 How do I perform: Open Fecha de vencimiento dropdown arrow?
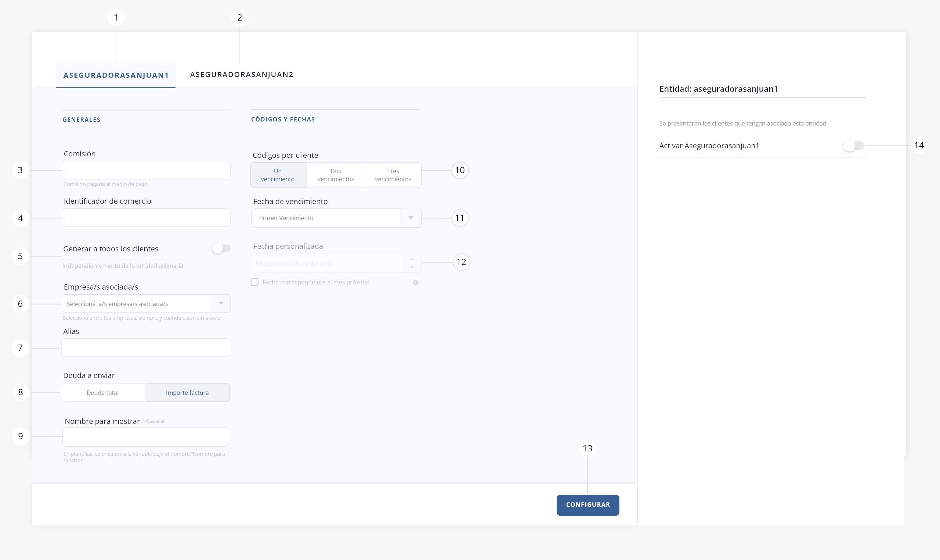click(411, 218)
